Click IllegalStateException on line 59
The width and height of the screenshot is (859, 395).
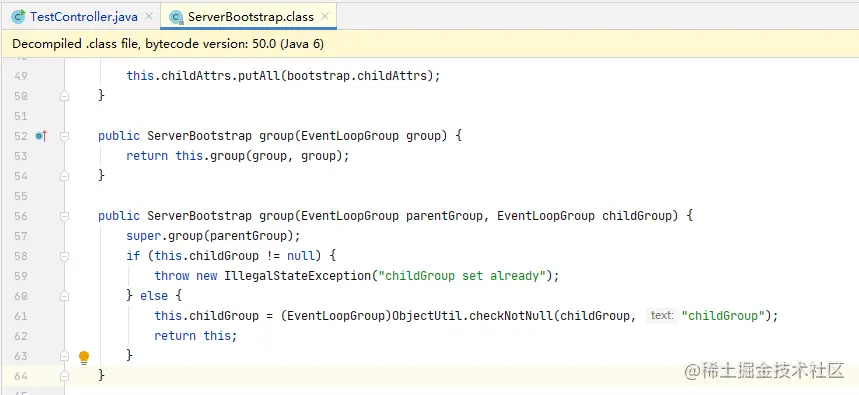coord(297,276)
